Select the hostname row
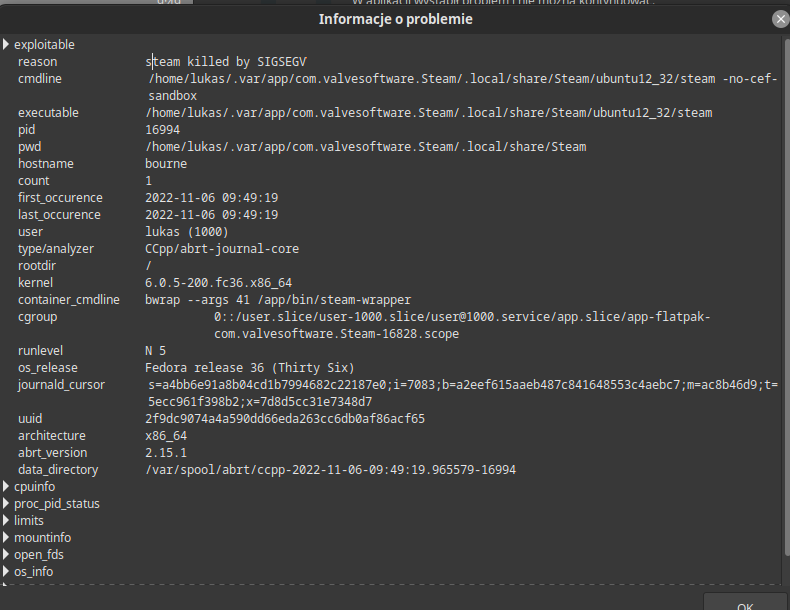The image size is (790, 610). pyautogui.click(x=391, y=164)
